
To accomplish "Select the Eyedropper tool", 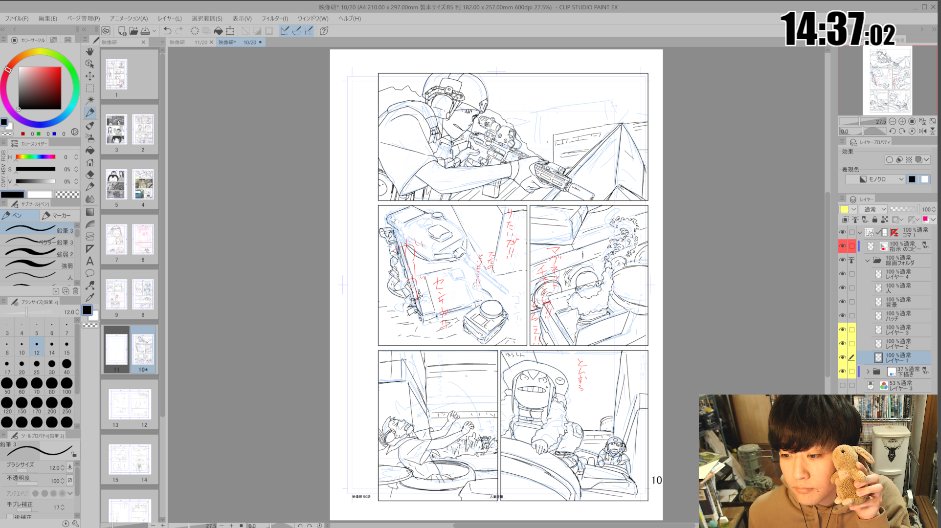I will (x=90, y=298).
